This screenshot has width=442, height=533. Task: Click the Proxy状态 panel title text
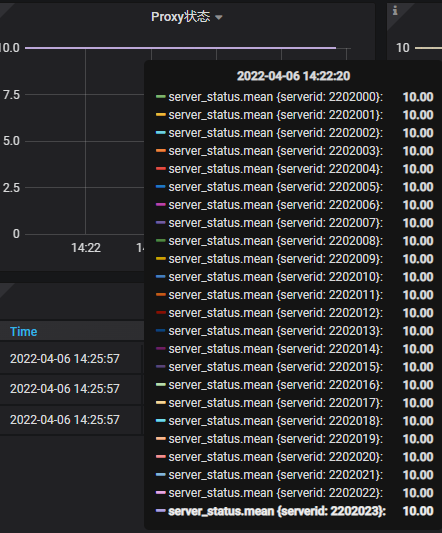coord(181,17)
